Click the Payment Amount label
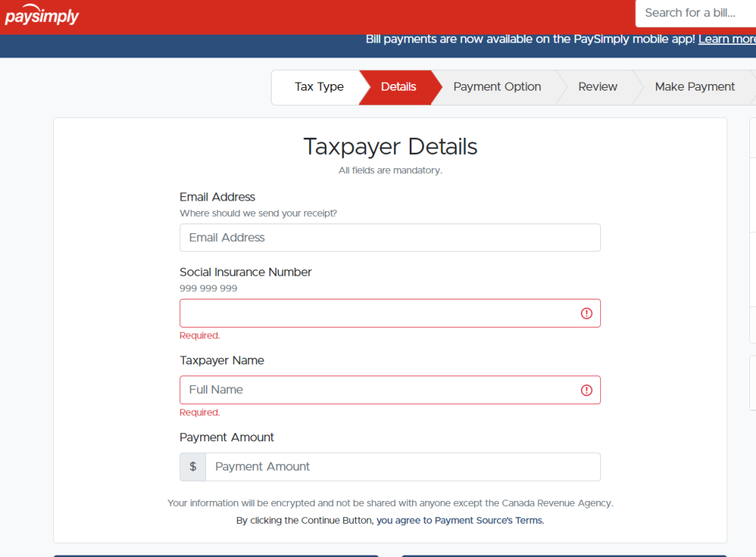This screenshot has height=557, width=756. [x=227, y=437]
